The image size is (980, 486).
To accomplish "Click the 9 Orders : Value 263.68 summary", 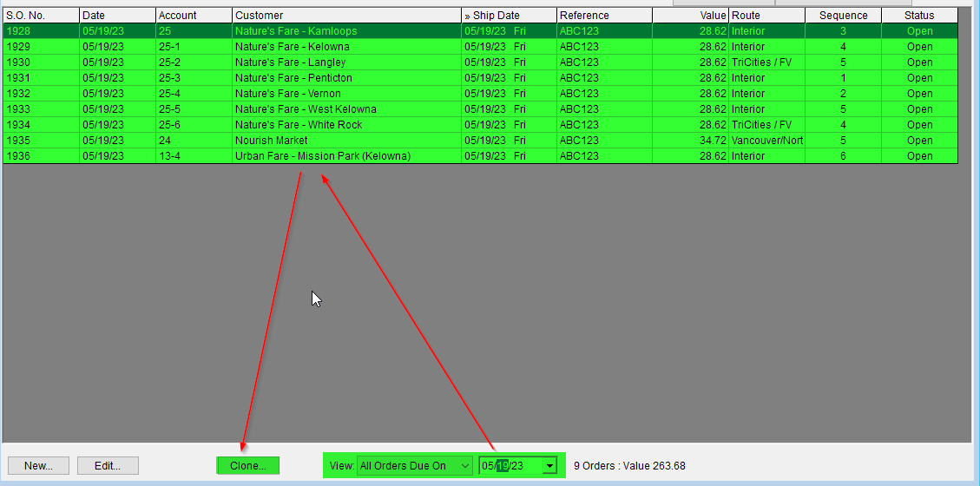I will pyautogui.click(x=629, y=465).
